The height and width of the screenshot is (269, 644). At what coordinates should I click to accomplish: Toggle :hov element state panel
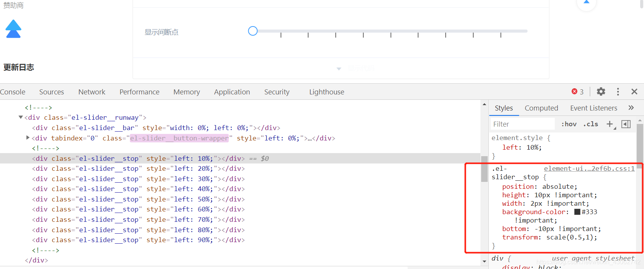(569, 124)
